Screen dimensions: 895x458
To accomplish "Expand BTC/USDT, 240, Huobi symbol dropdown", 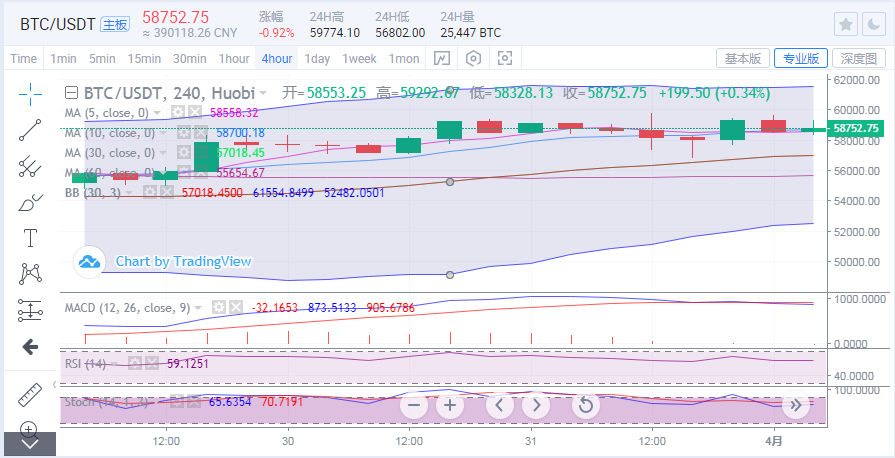I will click(x=263, y=93).
